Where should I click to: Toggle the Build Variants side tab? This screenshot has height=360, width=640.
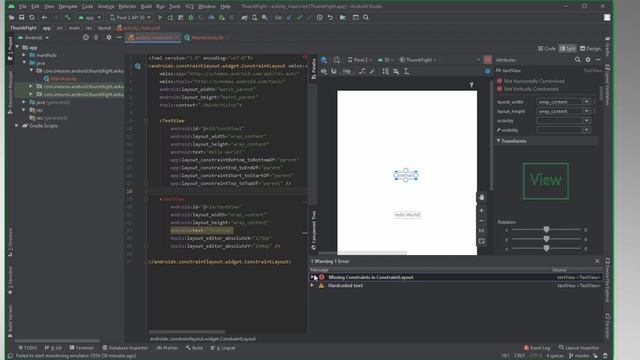pos(10,320)
